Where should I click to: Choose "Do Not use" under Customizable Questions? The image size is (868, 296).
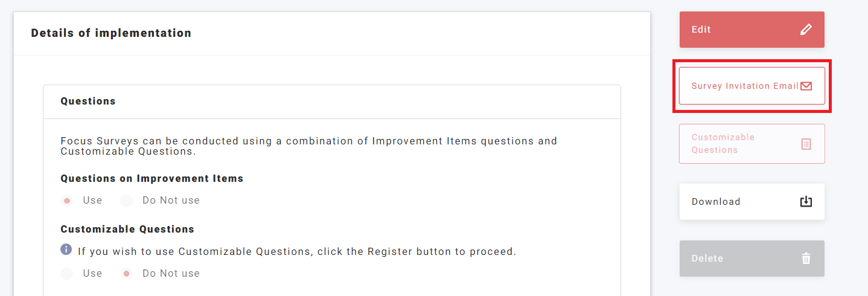[126, 274]
